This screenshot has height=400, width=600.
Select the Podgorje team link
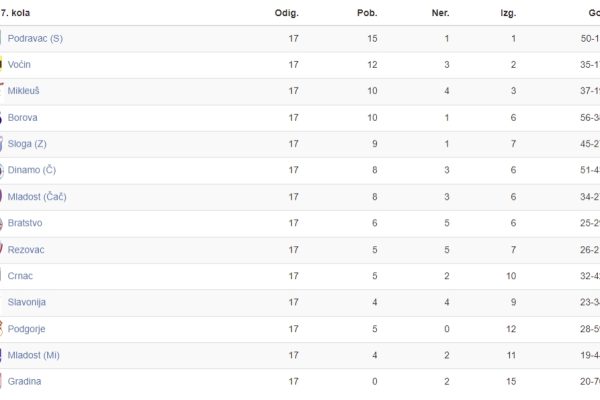[26, 329]
